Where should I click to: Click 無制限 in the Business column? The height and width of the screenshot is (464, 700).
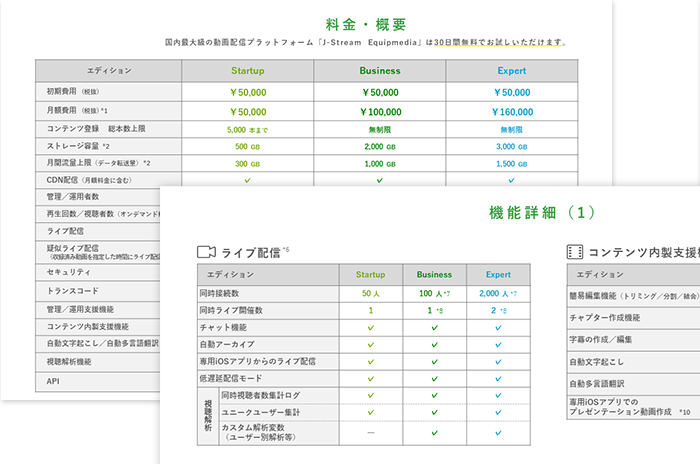pyautogui.click(x=380, y=130)
